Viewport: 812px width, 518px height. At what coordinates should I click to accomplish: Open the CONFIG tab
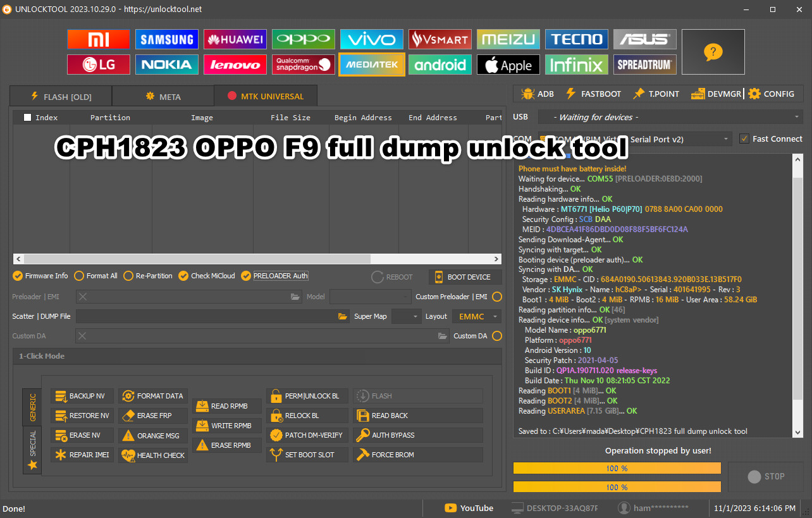click(x=771, y=94)
